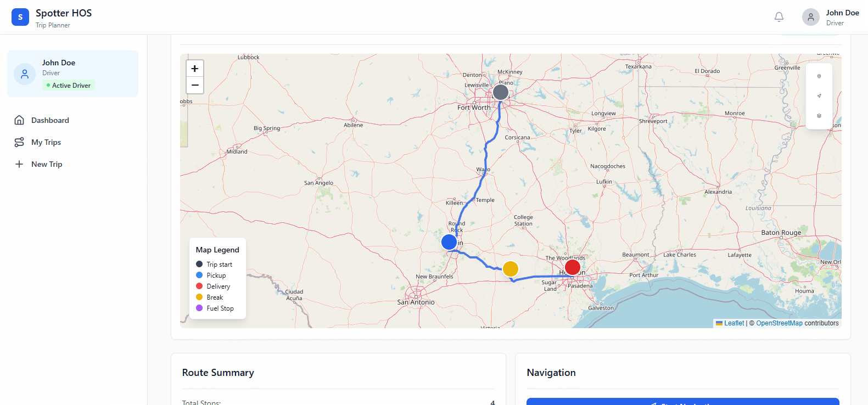Image resolution: width=868 pixels, height=405 pixels.
Task: Open the John Doe avatar in header
Action: [x=811, y=17]
